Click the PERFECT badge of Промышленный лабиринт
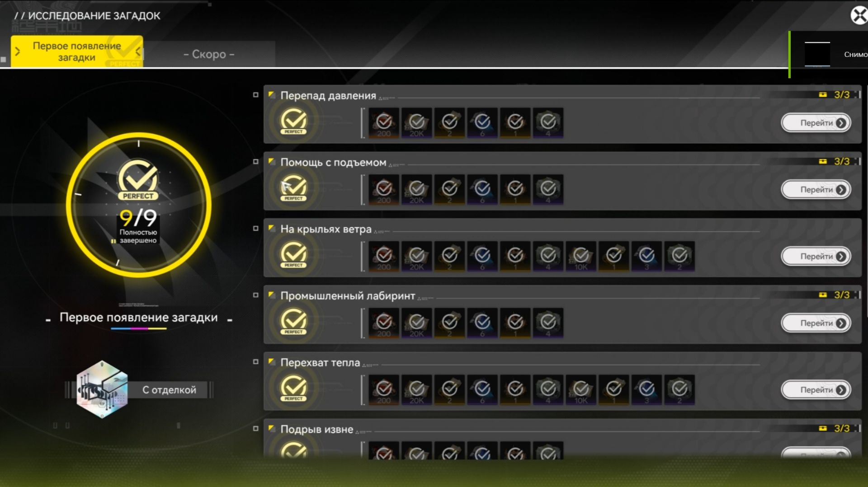 (x=294, y=322)
